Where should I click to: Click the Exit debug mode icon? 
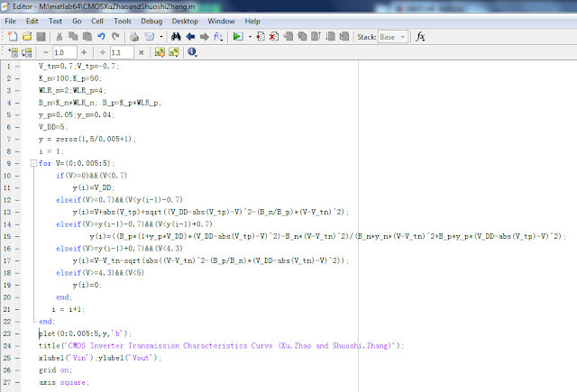point(344,36)
